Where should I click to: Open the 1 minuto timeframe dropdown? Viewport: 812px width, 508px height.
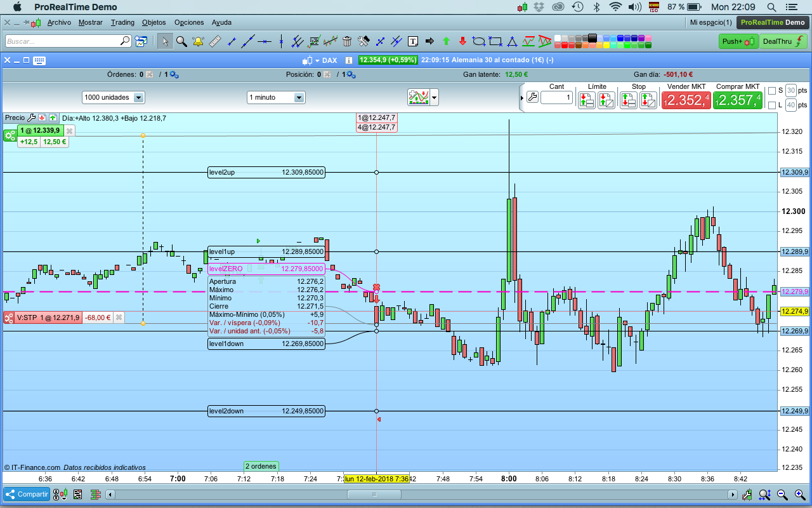(x=276, y=98)
